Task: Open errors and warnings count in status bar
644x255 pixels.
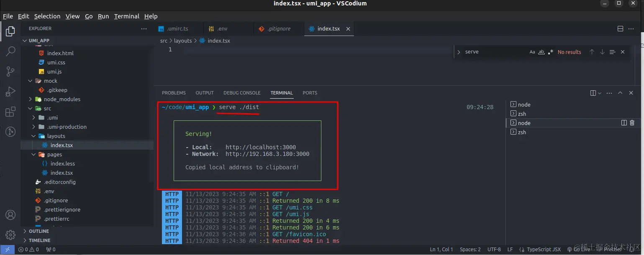Action: coord(28,250)
